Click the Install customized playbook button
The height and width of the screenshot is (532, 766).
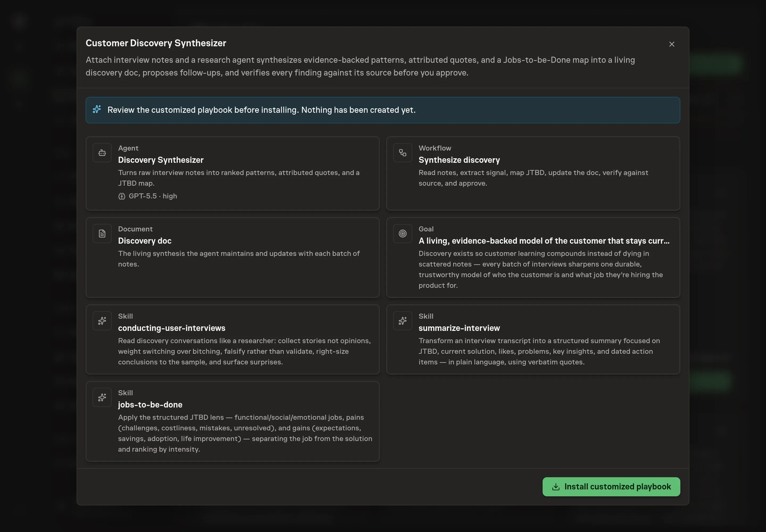[611, 487]
